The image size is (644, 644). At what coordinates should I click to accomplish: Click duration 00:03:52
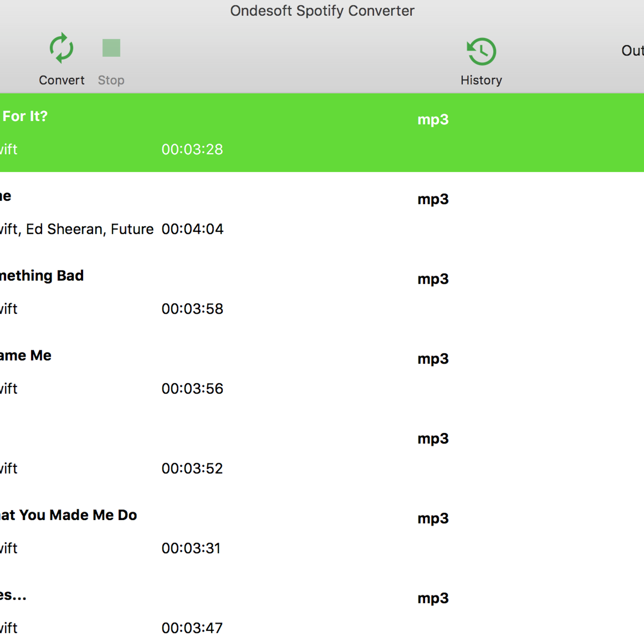[192, 468]
